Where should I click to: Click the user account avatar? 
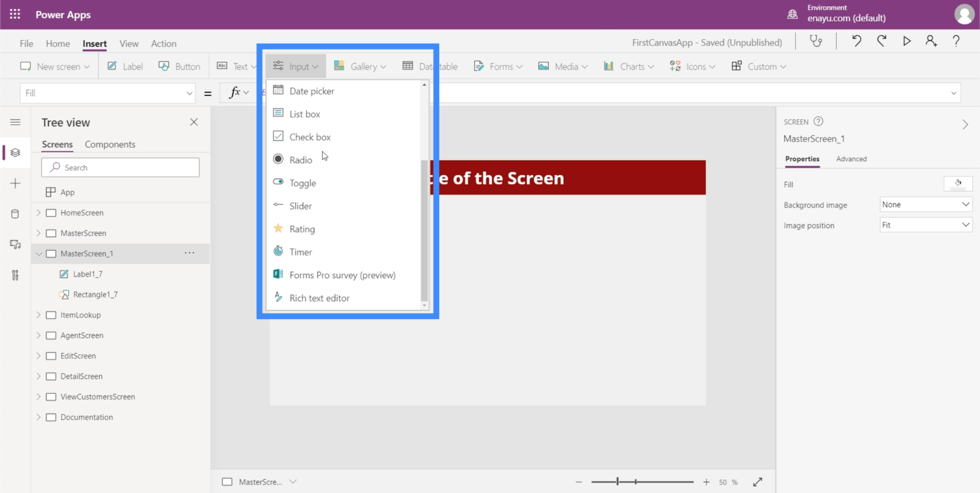[964, 14]
